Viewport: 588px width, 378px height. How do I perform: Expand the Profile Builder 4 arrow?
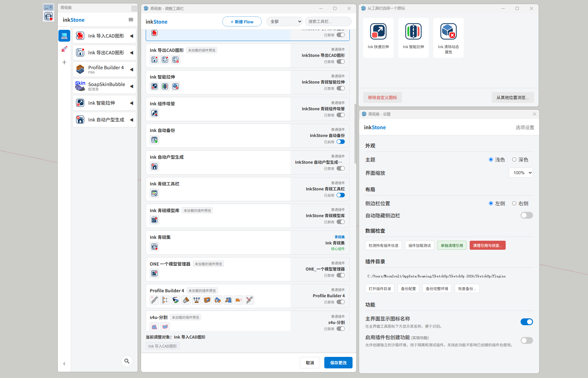click(x=131, y=70)
